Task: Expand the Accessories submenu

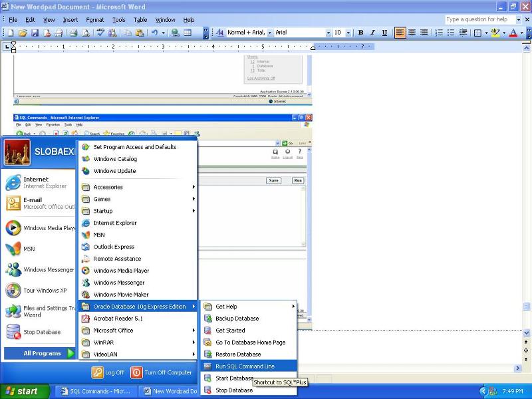Action: pos(138,187)
